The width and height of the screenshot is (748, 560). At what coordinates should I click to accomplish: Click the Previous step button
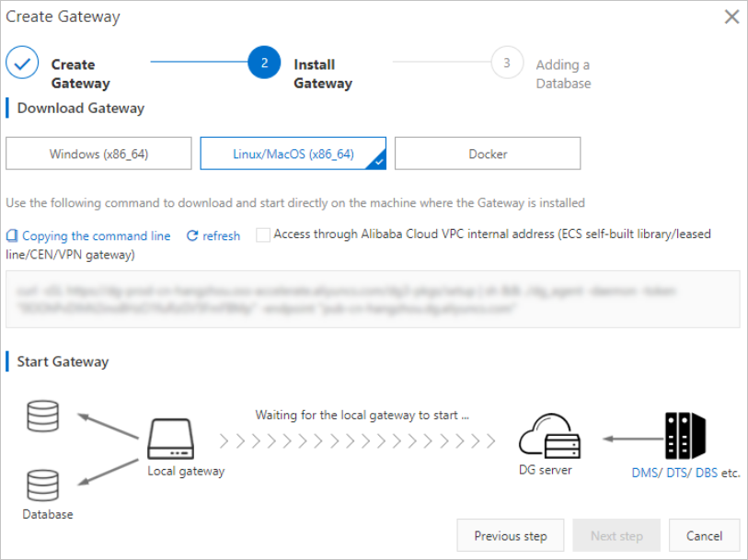(x=511, y=536)
